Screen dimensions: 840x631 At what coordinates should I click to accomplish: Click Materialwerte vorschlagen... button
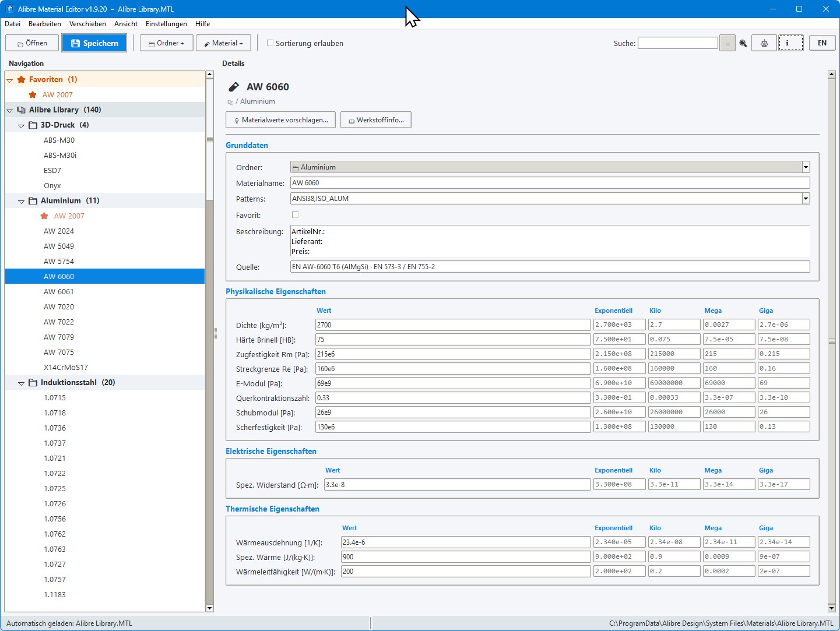pos(280,120)
